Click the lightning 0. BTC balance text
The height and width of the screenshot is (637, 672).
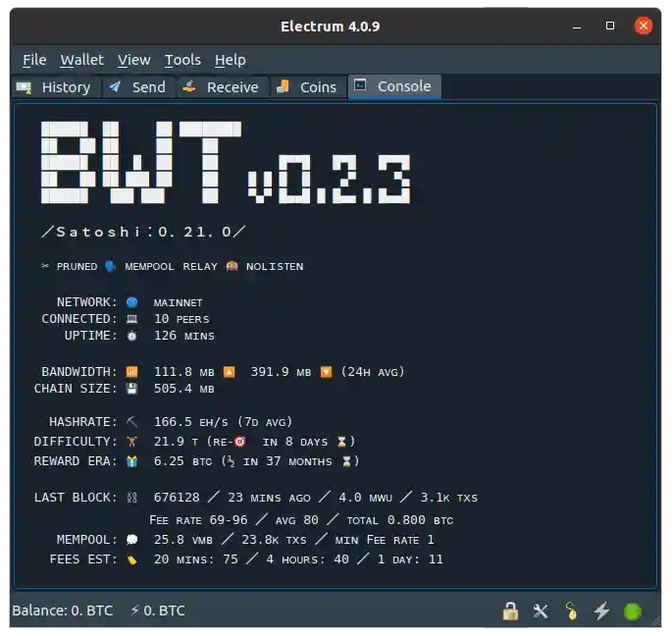tap(158, 610)
